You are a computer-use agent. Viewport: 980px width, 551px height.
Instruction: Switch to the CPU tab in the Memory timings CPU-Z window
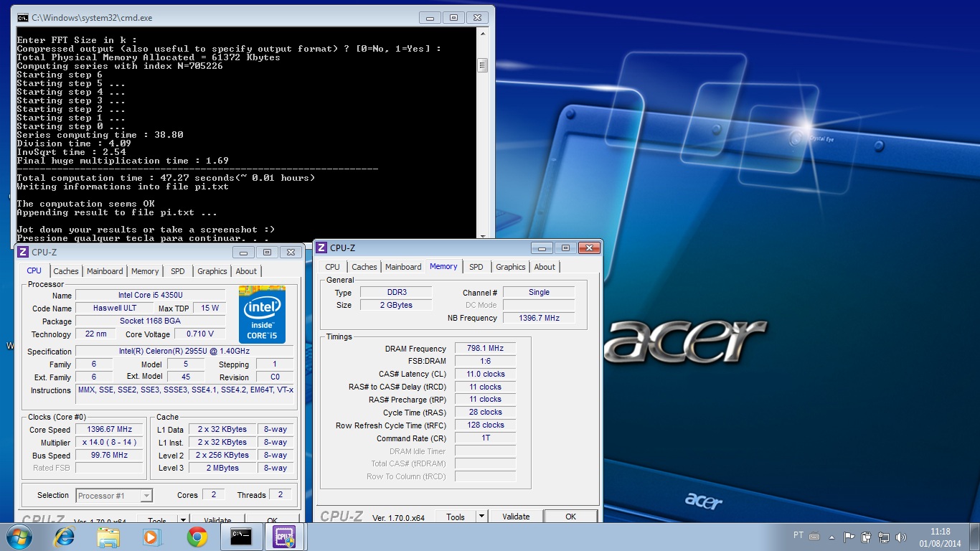pyautogui.click(x=333, y=267)
